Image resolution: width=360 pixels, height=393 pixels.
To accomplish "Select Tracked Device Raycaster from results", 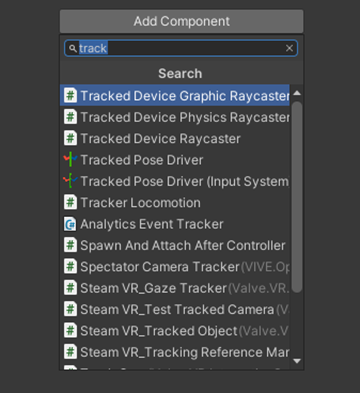I will [175, 138].
